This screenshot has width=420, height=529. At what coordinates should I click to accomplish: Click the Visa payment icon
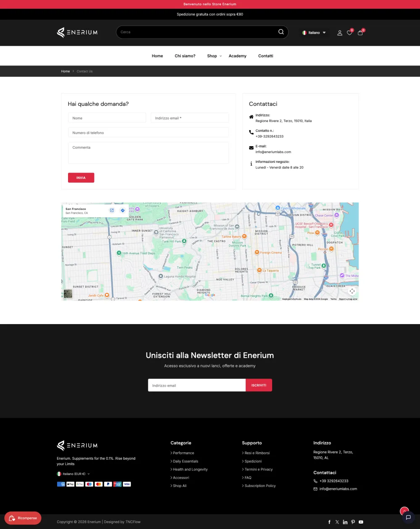click(x=127, y=484)
